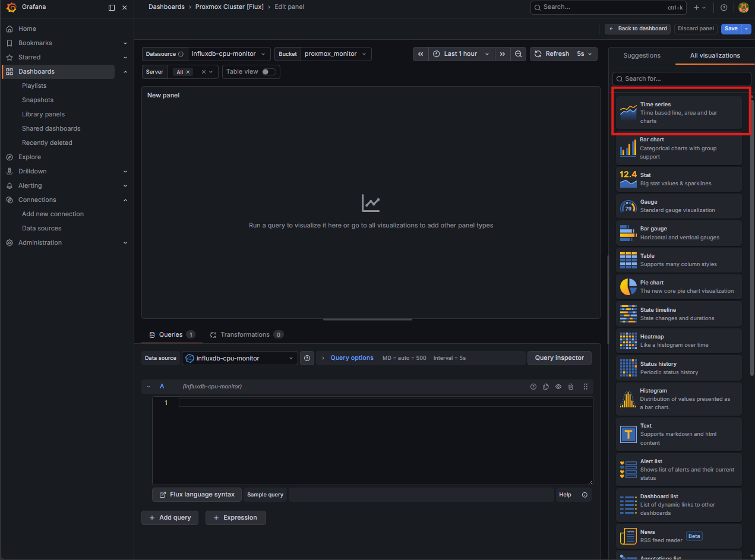Click the visualization Search for field
755x560 pixels.
click(x=682, y=78)
